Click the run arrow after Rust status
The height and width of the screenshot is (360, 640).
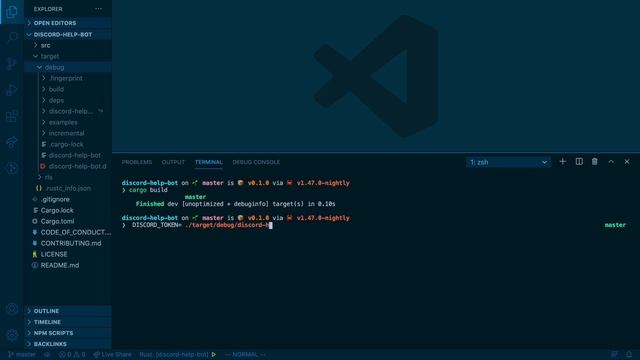click(x=213, y=354)
